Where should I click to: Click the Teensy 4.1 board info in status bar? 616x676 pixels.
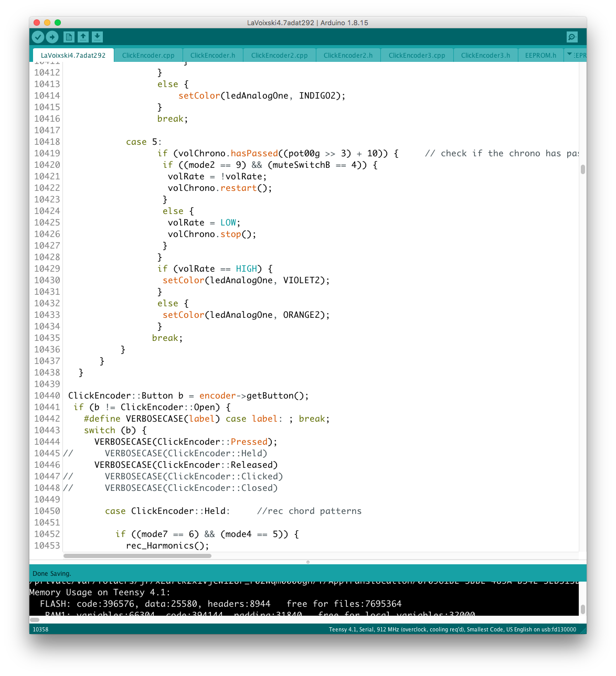point(452,629)
